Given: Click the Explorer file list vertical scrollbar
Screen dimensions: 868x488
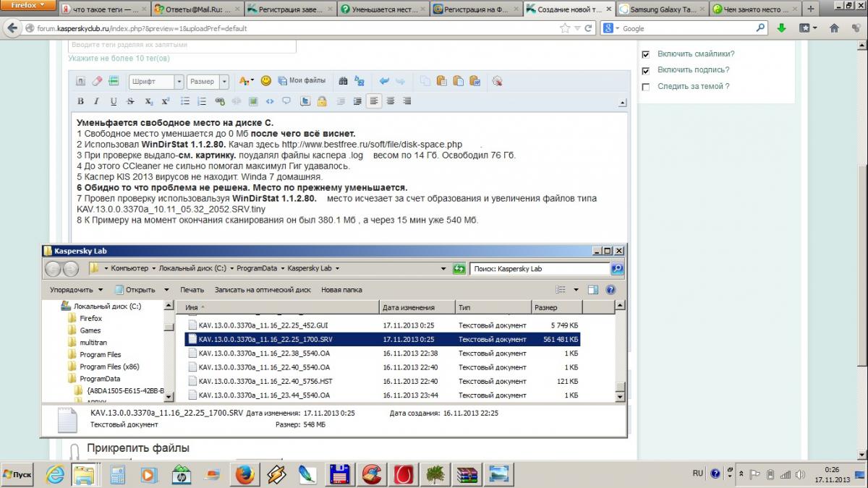Looking at the screenshot, I should (619, 352).
